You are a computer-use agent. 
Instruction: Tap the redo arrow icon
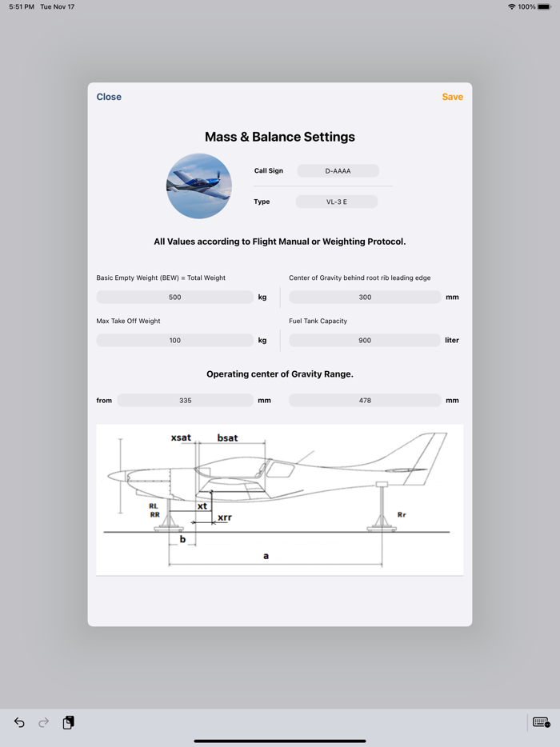click(43, 723)
